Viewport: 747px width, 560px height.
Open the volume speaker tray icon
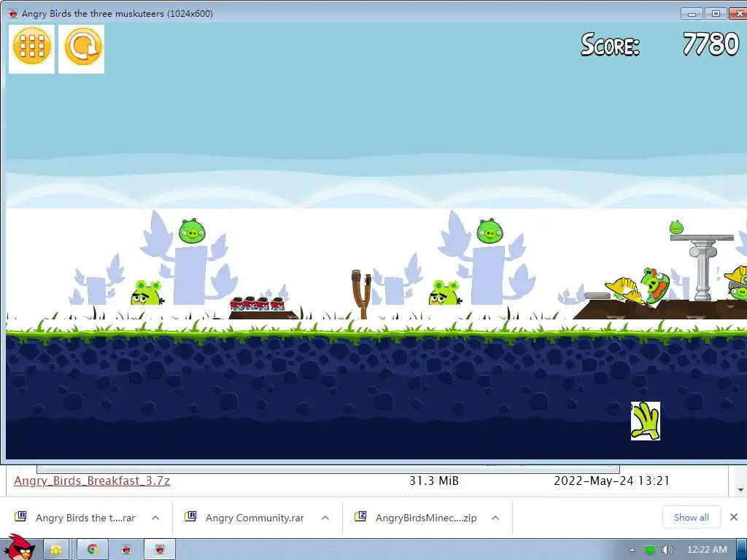click(667, 550)
